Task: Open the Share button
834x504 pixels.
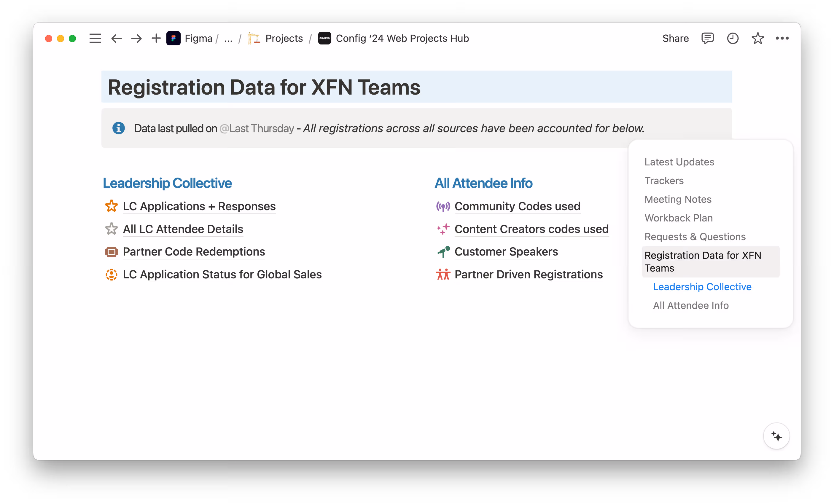Action: (676, 38)
